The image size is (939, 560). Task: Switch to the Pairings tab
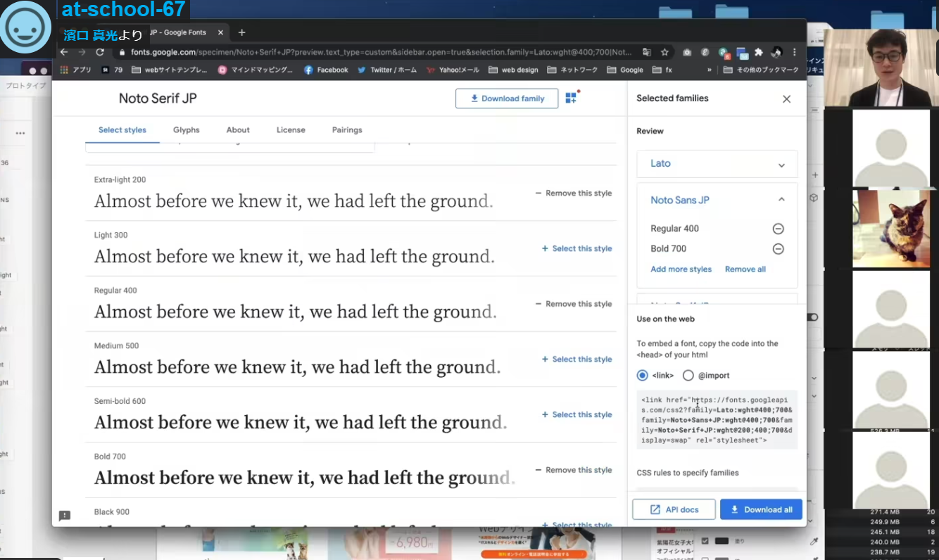(x=347, y=130)
